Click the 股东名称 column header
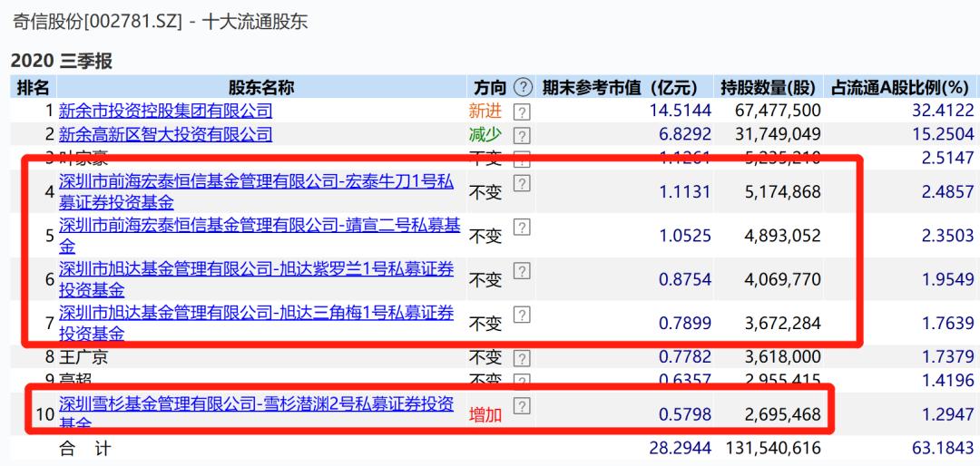The width and height of the screenshot is (980, 466). coord(260,87)
